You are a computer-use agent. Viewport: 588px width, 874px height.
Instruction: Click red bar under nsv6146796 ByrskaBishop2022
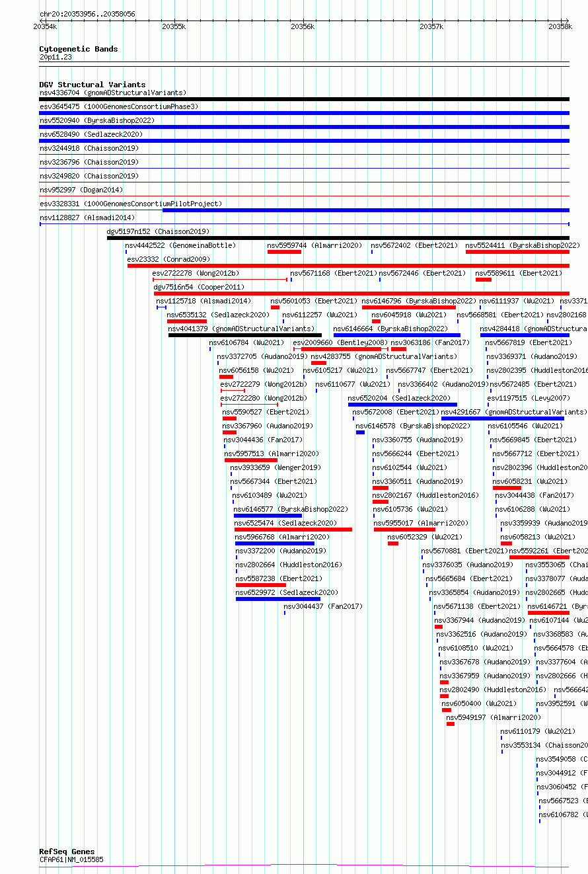409,307
